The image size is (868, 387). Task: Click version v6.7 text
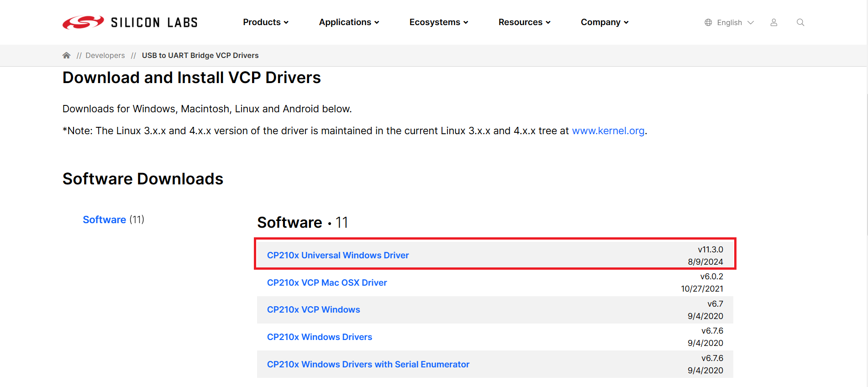pyautogui.click(x=715, y=304)
